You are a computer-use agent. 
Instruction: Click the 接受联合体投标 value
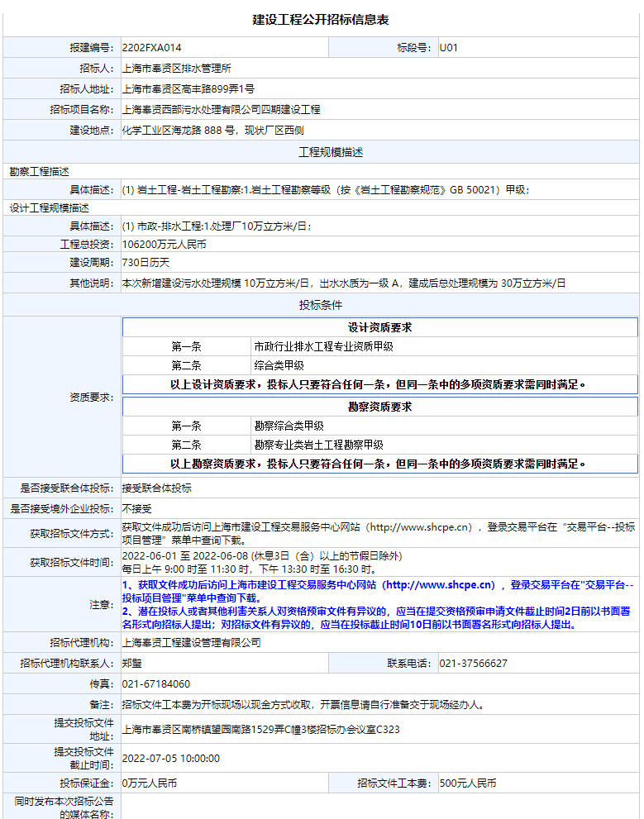pyautogui.click(x=156, y=488)
